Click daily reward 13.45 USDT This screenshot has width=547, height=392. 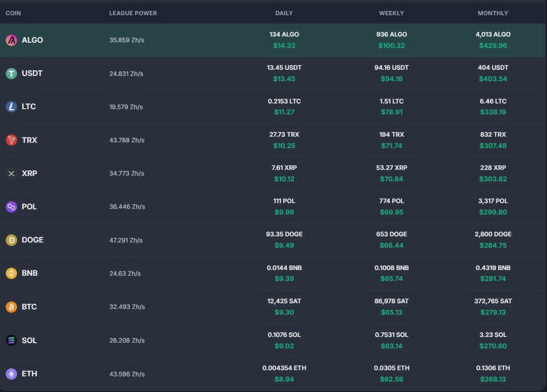click(x=284, y=67)
